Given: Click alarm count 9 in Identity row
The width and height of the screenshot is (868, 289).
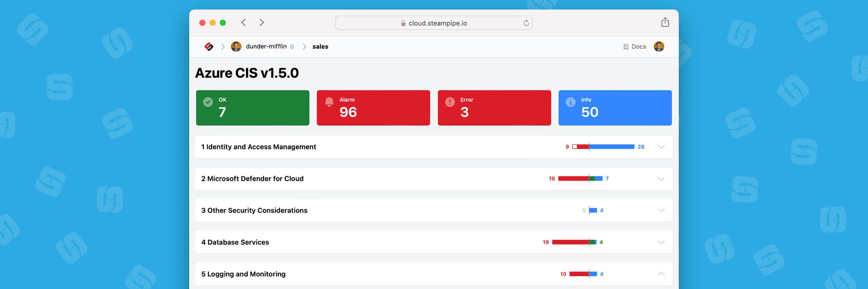Looking at the screenshot, I should click(x=567, y=147).
